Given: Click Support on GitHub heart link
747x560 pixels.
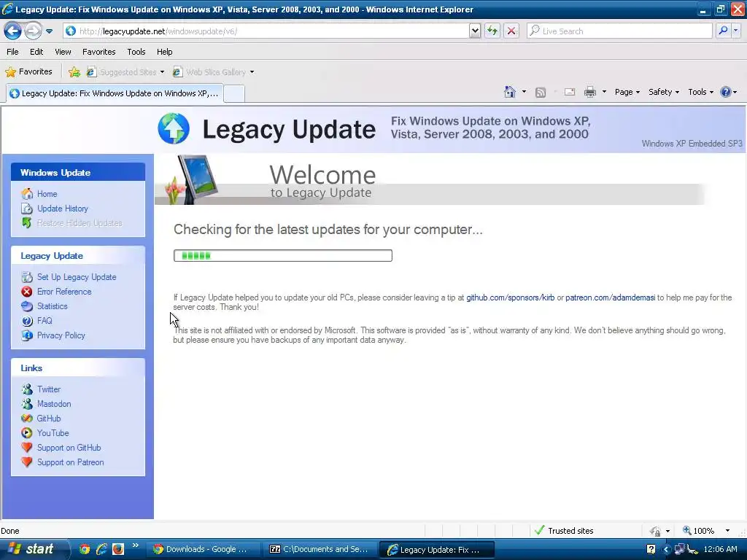Looking at the screenshot, I should coord(69,448).
